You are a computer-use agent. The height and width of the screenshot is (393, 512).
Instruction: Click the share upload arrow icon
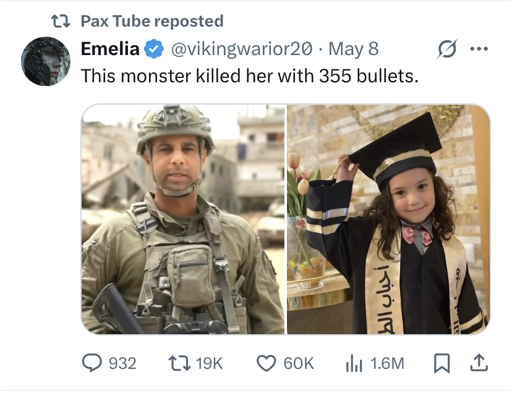coord(479,363)
